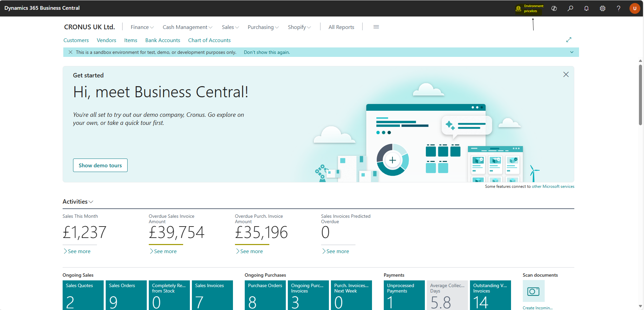644x310 pixels.
Task: Click the Create Incoming document link
Action: click(538, 308)
